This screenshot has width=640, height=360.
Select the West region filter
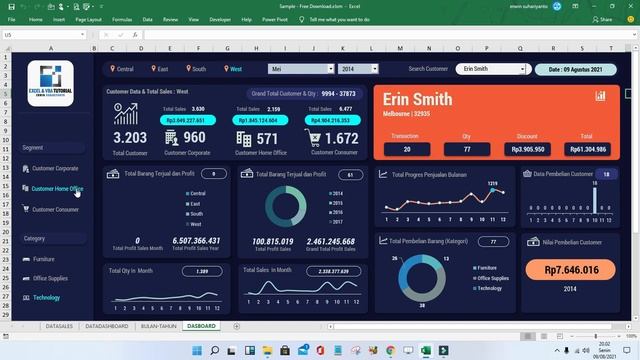(233, 69)
